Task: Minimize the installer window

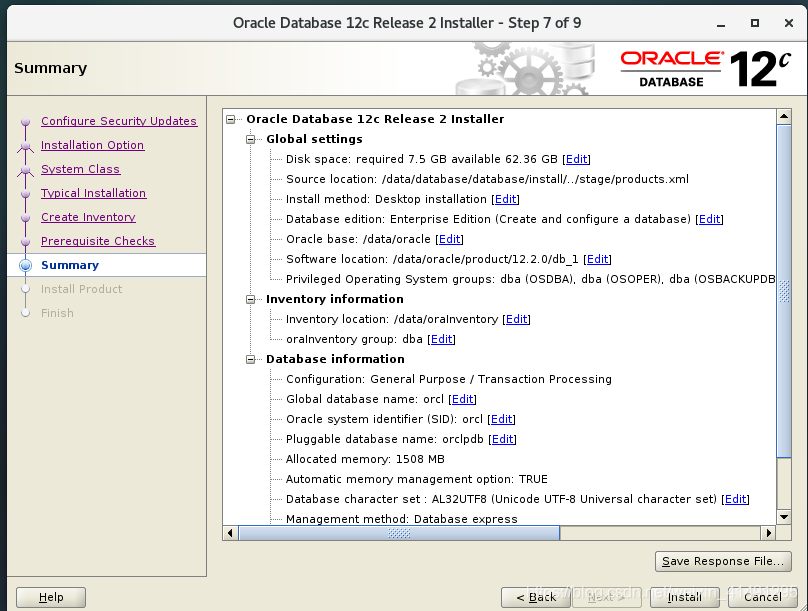Action: (x=721, y=23)
